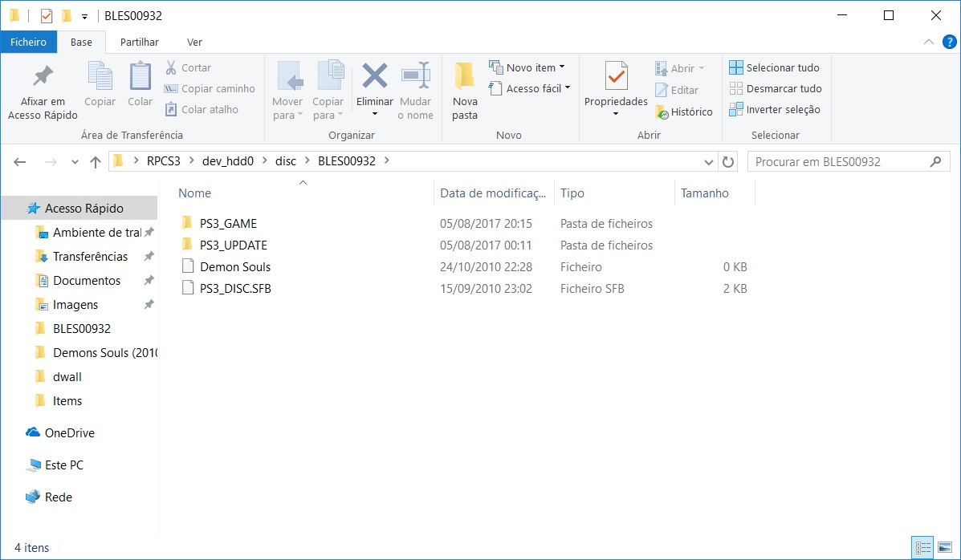Click Inverter seleção option
This screenshot has height=560, width=961.
click(775, 109)
